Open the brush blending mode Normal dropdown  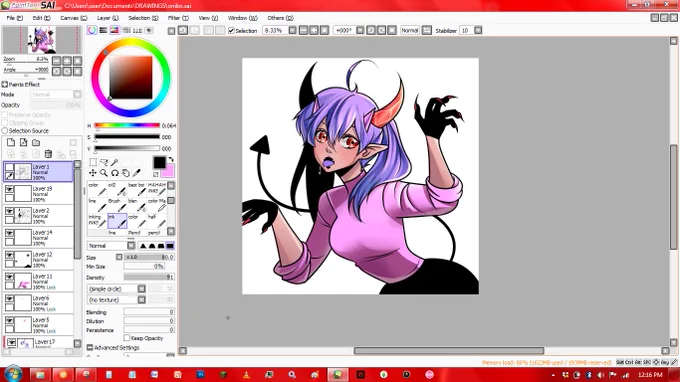[x=131, y=246]
